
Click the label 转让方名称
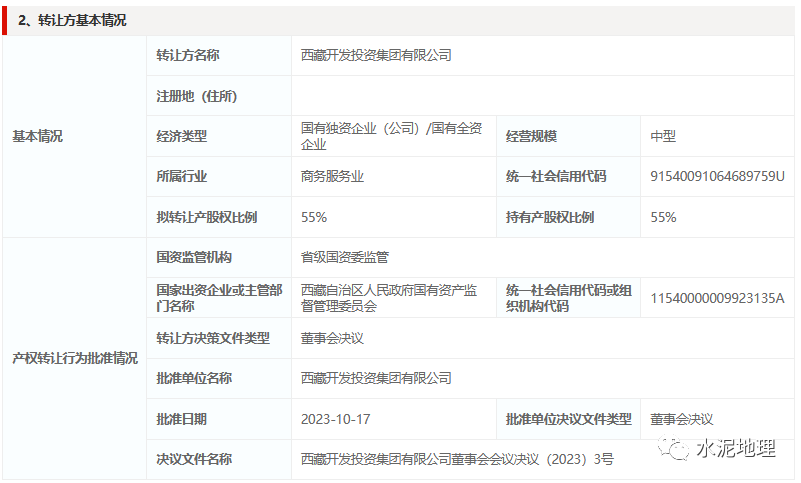(x=187, y=55)
